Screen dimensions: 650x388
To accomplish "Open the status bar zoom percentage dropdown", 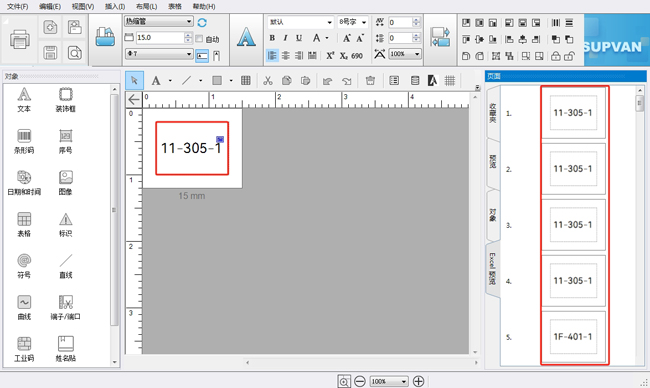I will [x=389, y=381].
